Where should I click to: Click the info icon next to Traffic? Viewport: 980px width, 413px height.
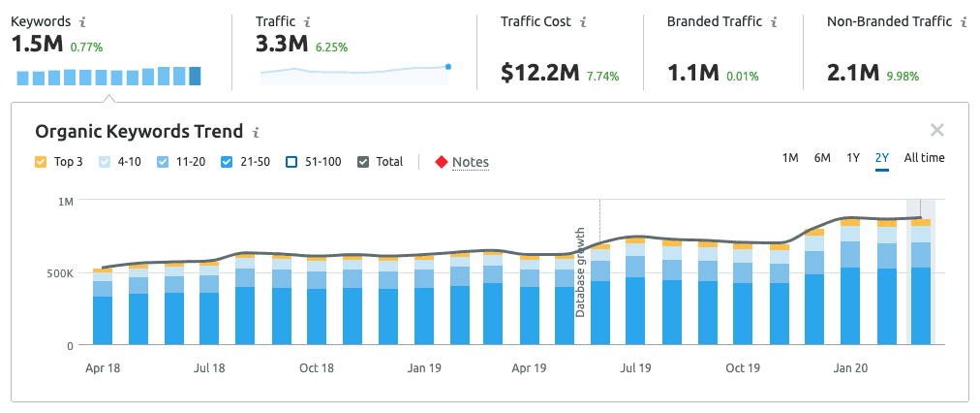point(307,22)
